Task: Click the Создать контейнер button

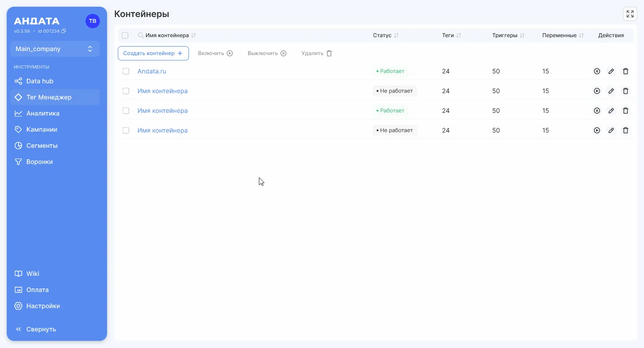Action: click(x=153, y=53)
